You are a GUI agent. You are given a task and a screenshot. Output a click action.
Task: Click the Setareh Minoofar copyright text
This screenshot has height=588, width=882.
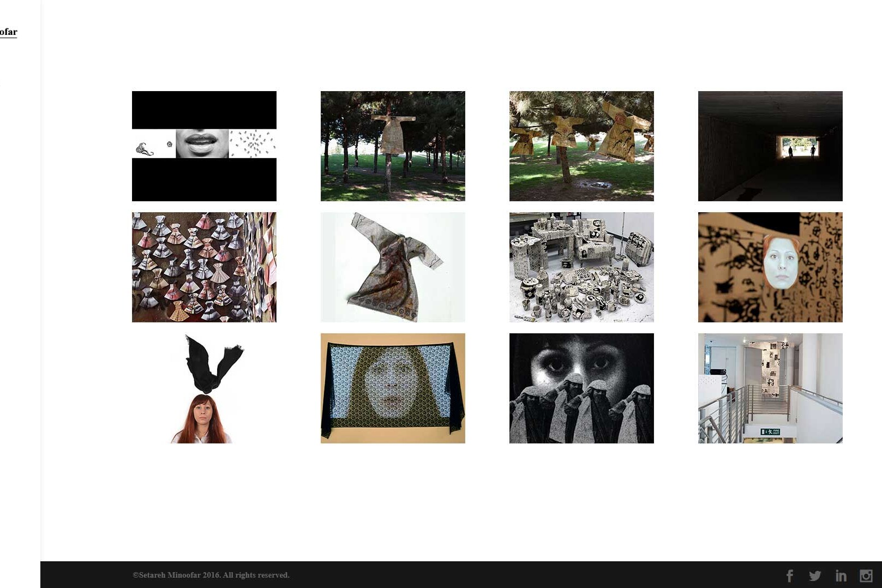[x=211, y=575]
